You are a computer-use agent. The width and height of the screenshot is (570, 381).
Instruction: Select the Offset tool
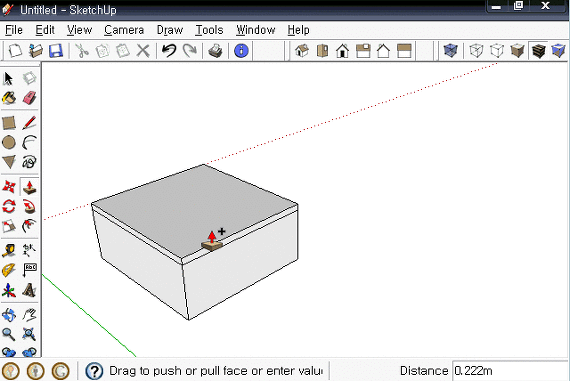tap(29, 226)
